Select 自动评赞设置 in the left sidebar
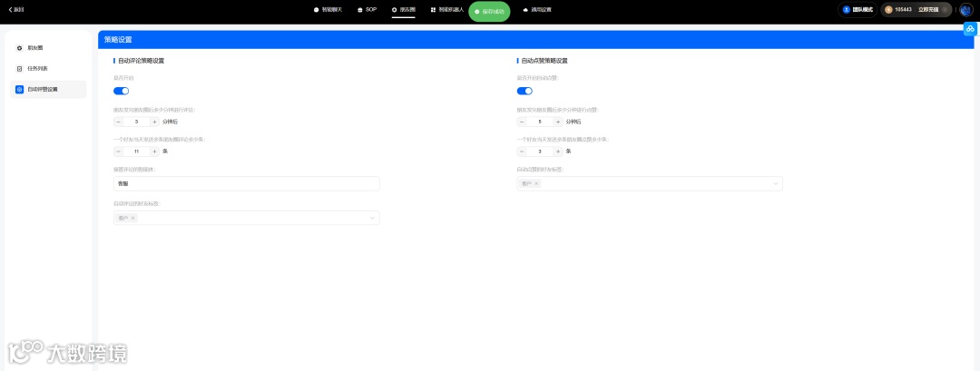 coord(49,89)
